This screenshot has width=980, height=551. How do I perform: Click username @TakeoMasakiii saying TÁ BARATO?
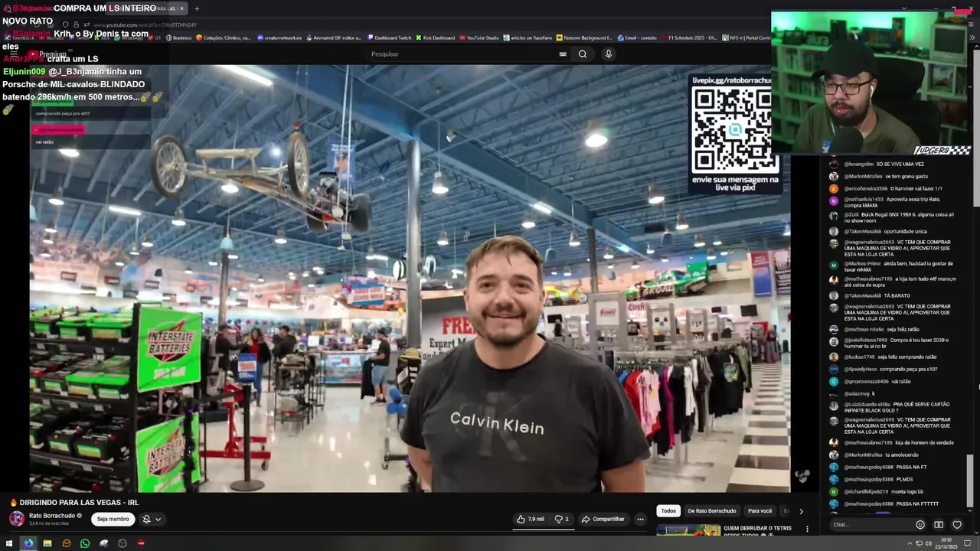[863, 295]
